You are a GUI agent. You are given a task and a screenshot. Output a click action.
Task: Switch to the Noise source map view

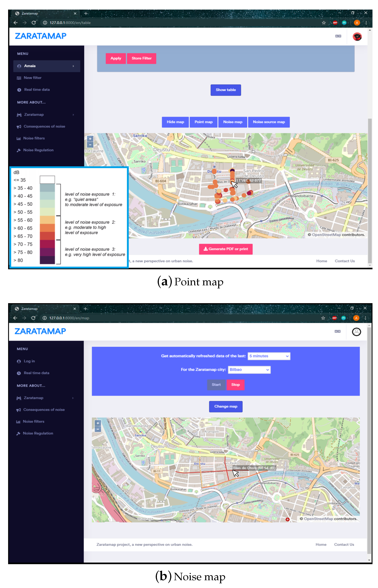click(269, 122)
